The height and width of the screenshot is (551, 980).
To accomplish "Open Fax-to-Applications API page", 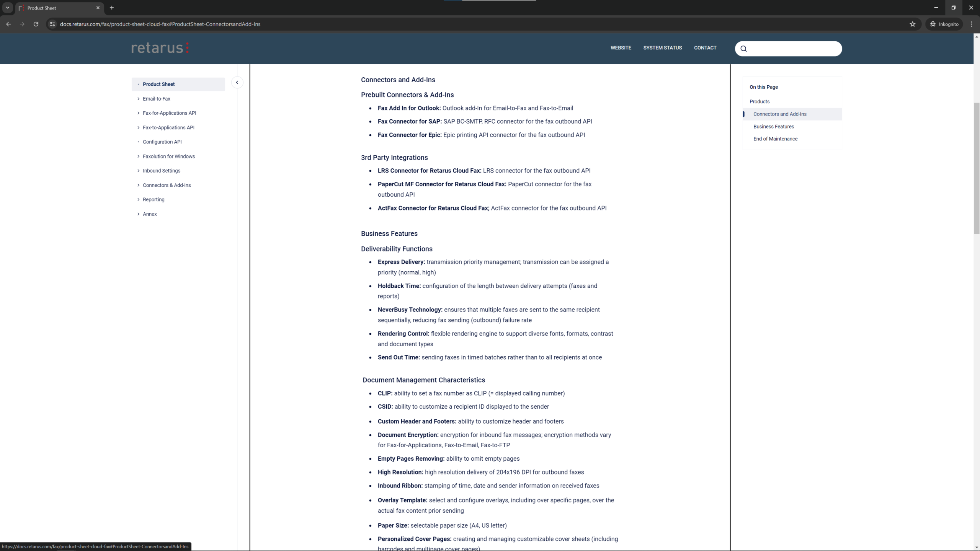I will click(168, 127).
